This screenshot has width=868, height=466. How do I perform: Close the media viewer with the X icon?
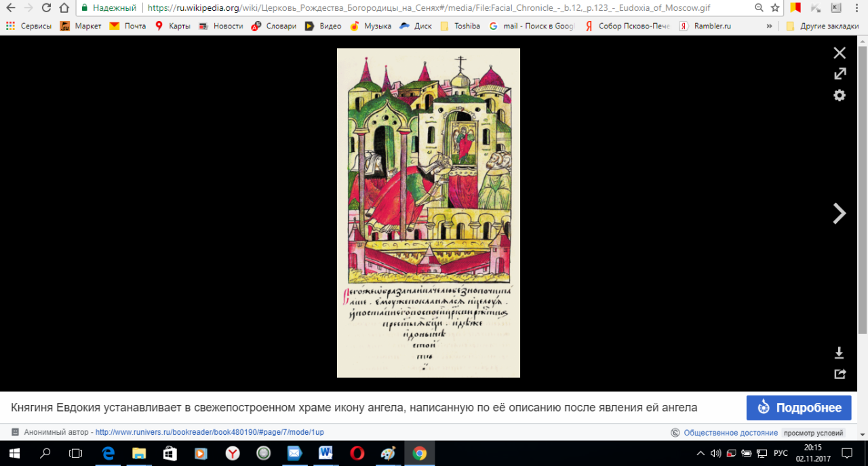coord(840,53)
